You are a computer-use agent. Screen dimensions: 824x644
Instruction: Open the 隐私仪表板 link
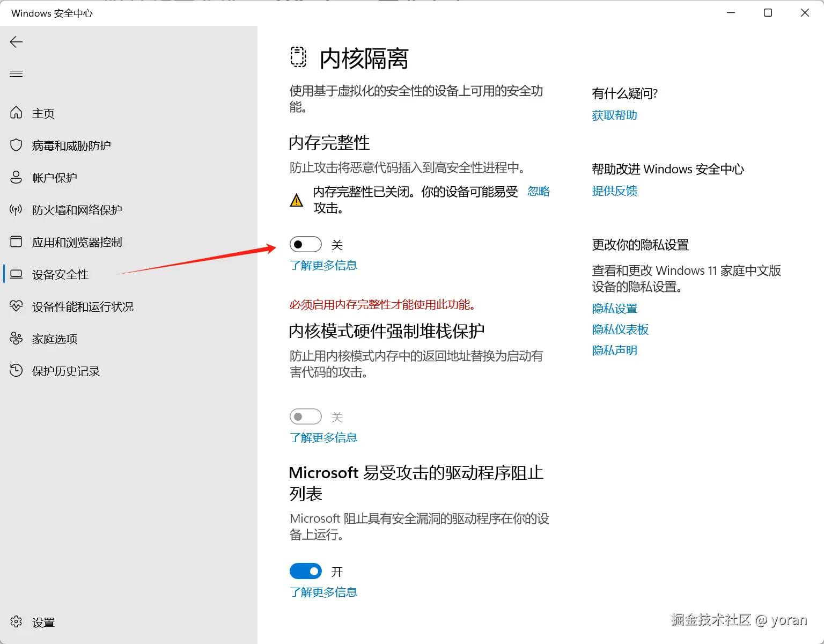coord(621,330)
